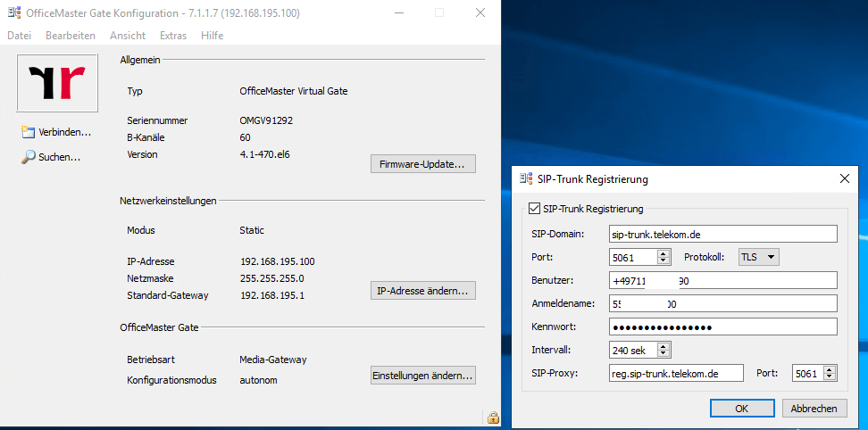This screenshot has height=430, width=868.
Task: Click the SIP-Trunk Registrierung dialog title icon
Action: click(526, 179)
